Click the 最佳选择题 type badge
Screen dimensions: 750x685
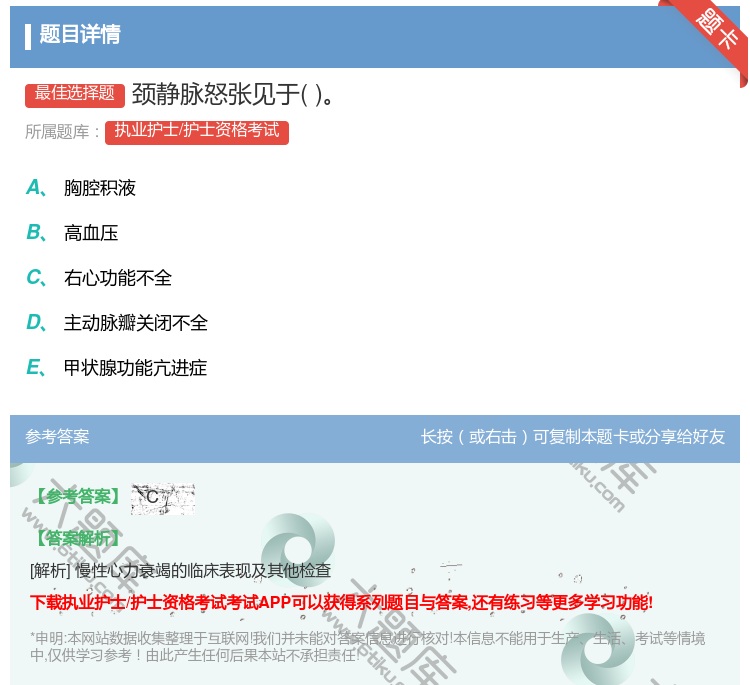(75, 94)
